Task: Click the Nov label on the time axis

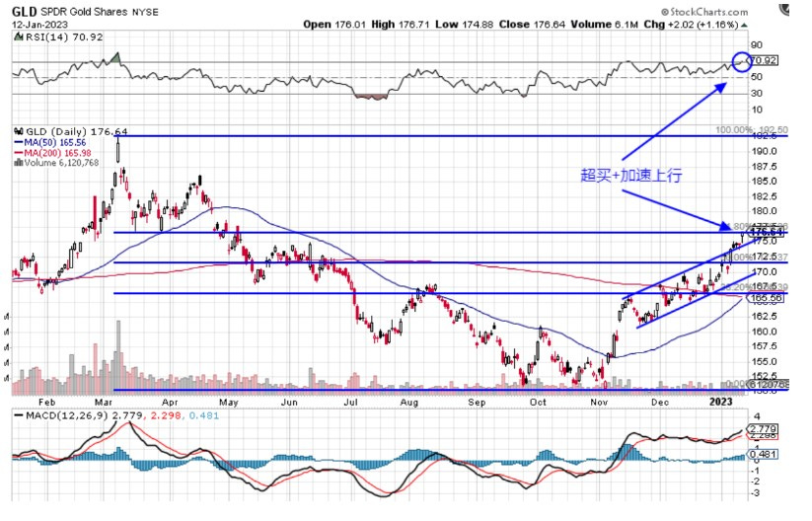Action: [599, 403]
